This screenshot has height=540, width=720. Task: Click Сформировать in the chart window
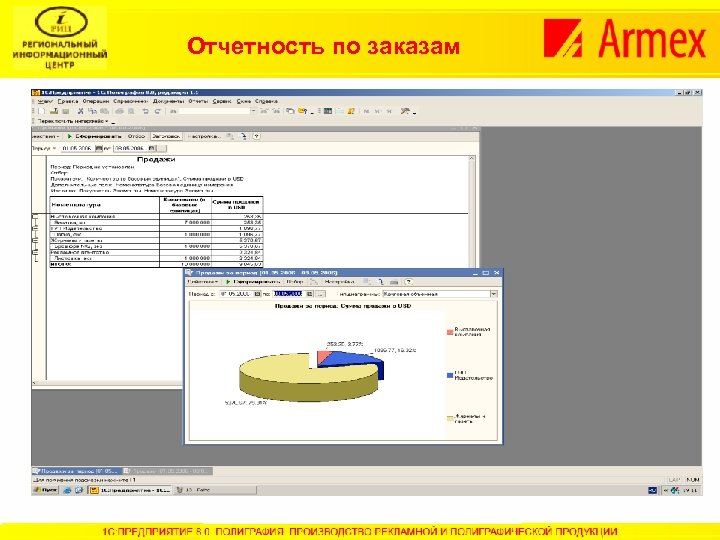253,281
